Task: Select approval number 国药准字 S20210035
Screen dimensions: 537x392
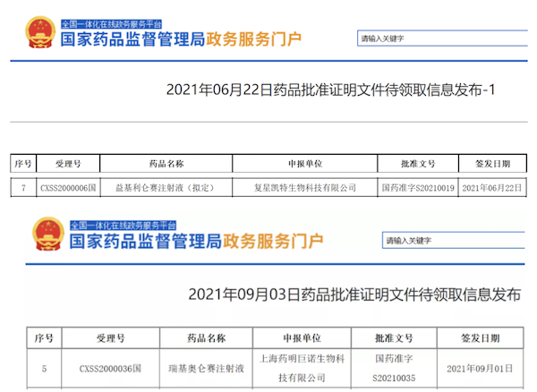Action: 394,369
